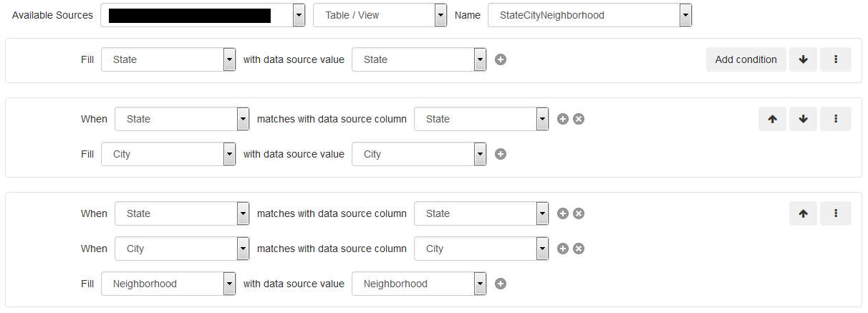Delete the City condition in third rule
The width and height of the screenshot is (868, 313).
coord(579,249)
